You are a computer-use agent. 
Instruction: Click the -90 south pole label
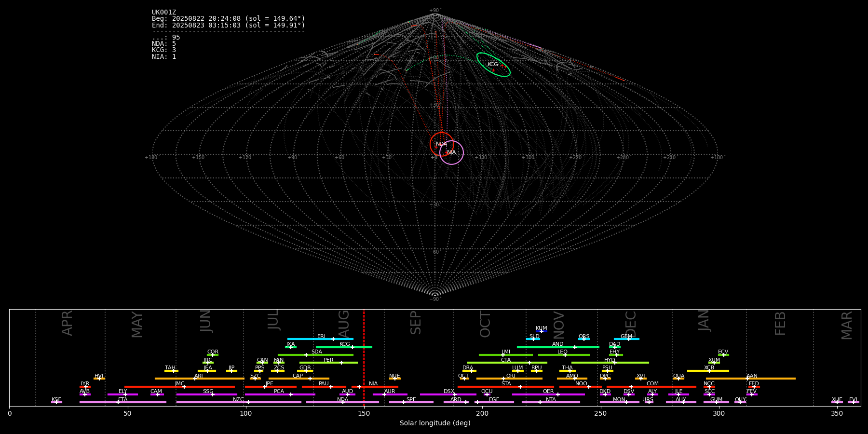434,299
